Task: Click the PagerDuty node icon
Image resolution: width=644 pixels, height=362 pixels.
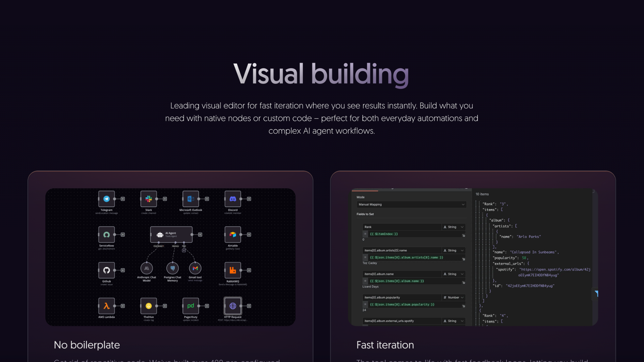Action: click(191, 306)
